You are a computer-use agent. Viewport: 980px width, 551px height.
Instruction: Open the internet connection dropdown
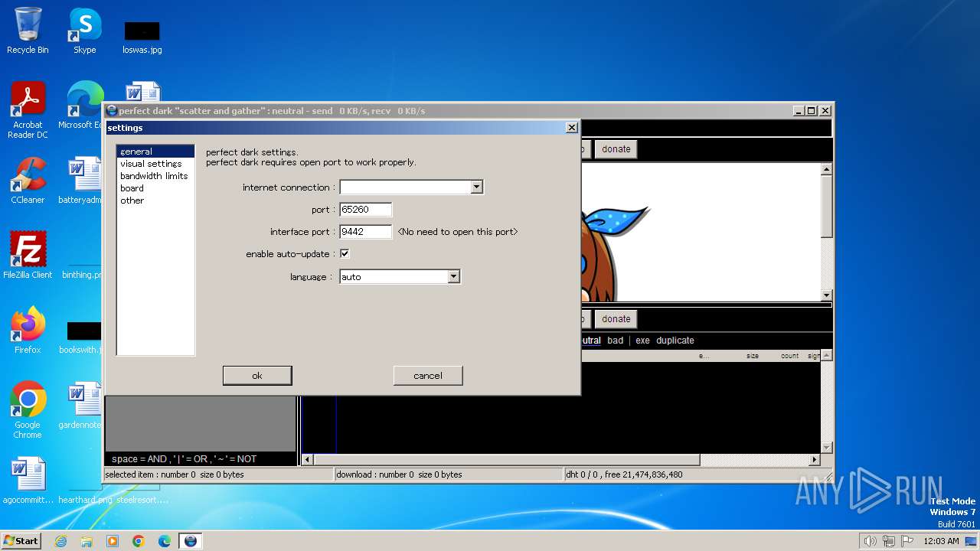tap(476, 187)
